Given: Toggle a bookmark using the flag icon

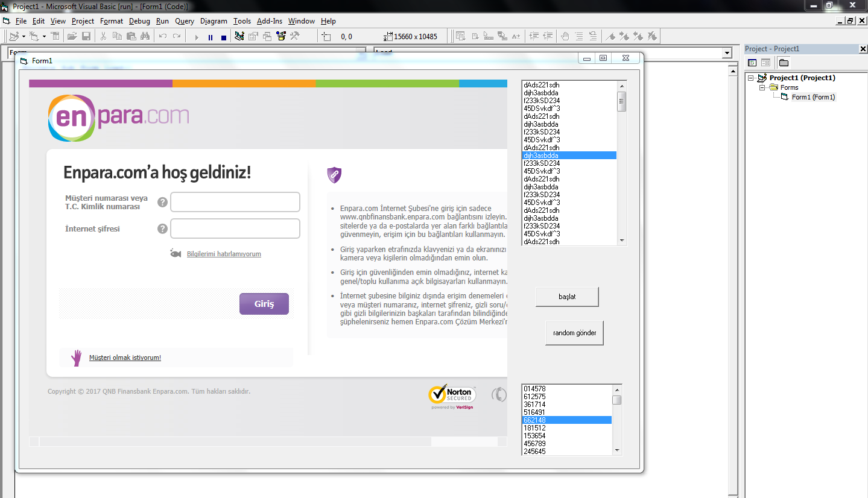Looking at the screenshot, I should click(x=610, y=36).
